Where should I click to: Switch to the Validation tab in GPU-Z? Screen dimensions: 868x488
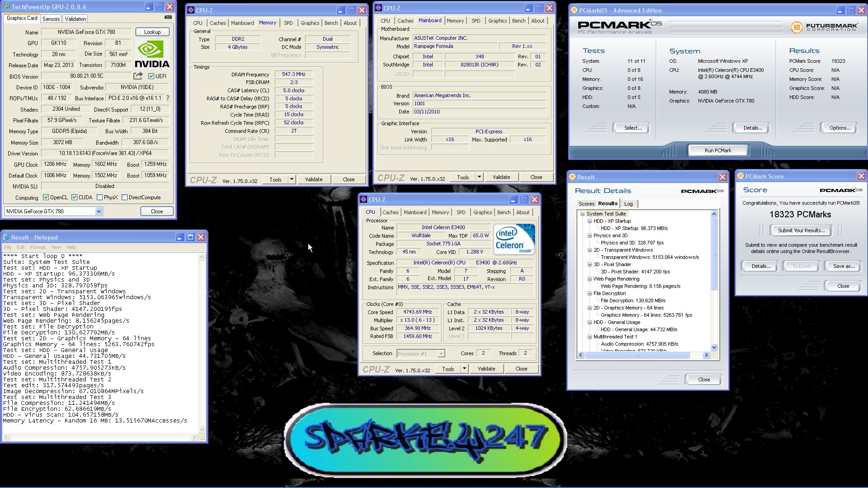point(75,19)
